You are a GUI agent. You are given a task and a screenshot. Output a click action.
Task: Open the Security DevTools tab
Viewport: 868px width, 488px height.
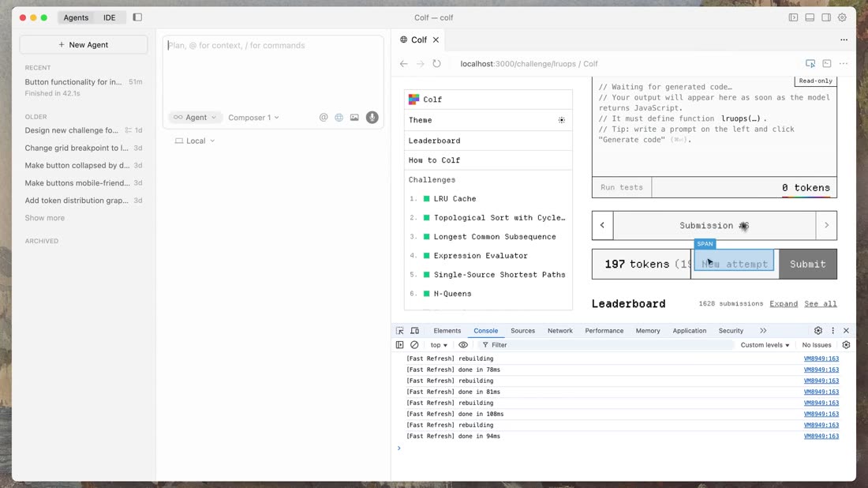click(x=731, y=331)
